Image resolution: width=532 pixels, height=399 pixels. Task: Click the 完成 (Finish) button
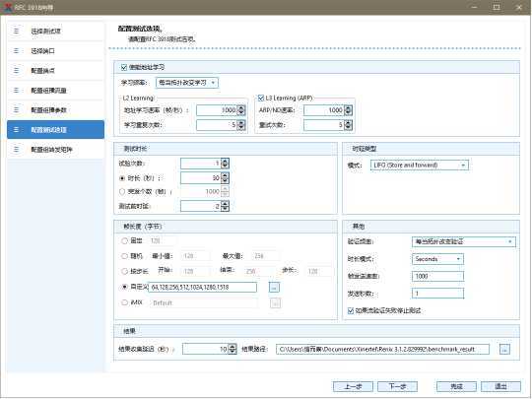pos(456,386)
